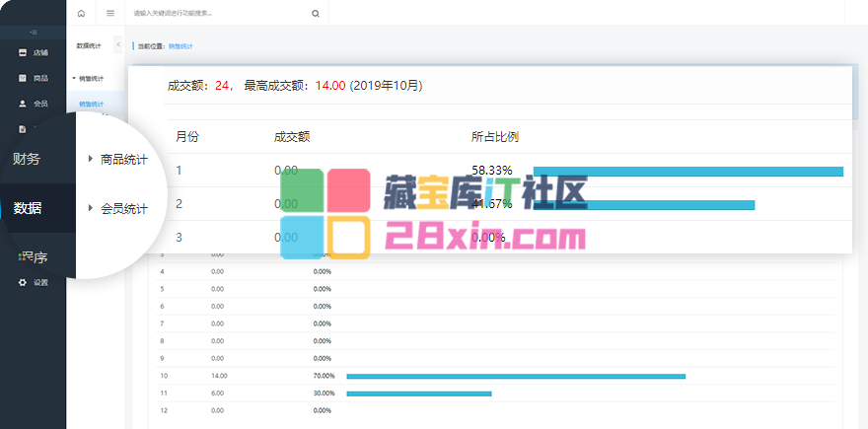
Task: Click the 58.33% percentage text
Action: [x=491, y=171]
